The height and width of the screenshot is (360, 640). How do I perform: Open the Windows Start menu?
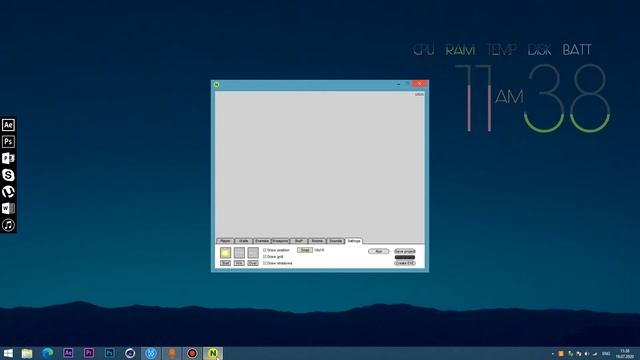pos(8,353)
